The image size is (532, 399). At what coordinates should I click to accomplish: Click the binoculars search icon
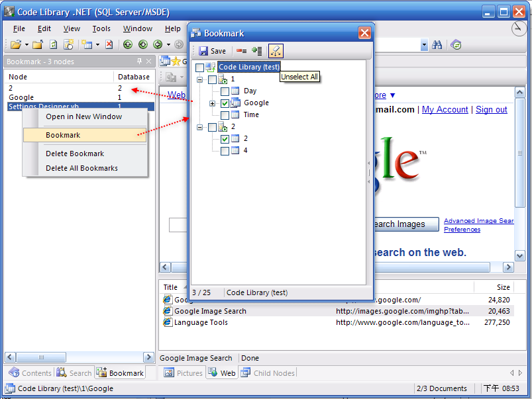[437, 44]
